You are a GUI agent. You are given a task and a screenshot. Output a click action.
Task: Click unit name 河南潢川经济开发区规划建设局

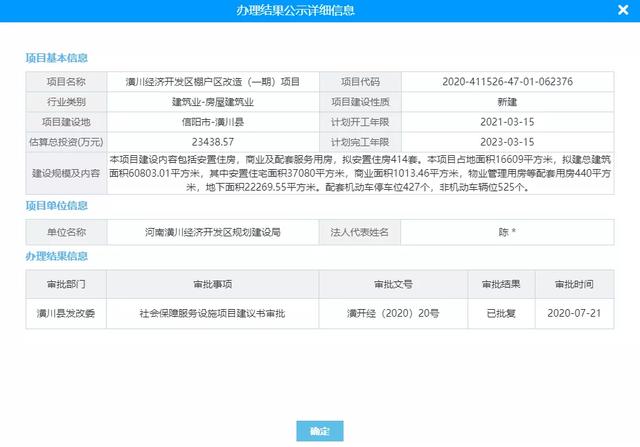[213, 232]
